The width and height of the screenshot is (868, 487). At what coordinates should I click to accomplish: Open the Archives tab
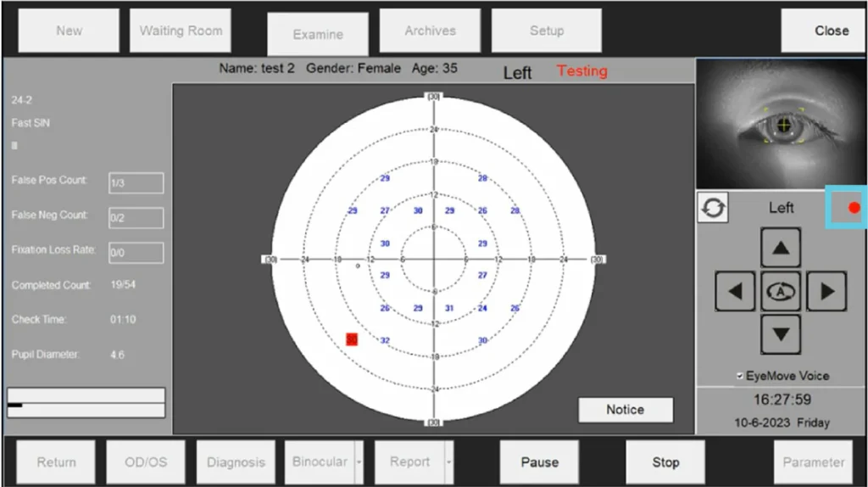tap(430, 31)
